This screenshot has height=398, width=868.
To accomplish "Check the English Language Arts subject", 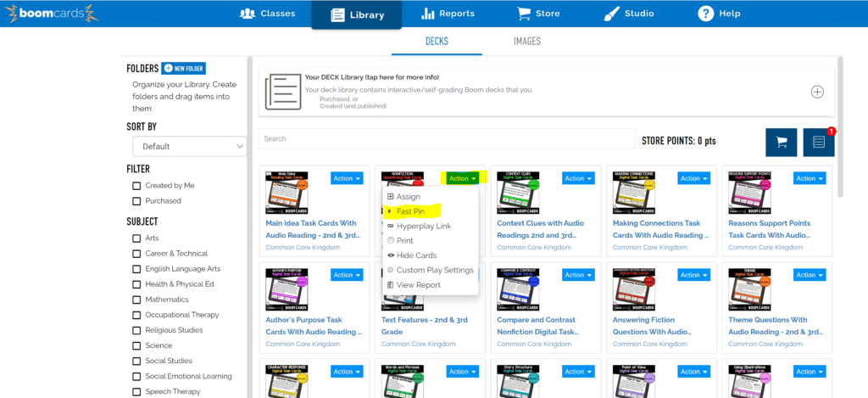I will [136, 269].
